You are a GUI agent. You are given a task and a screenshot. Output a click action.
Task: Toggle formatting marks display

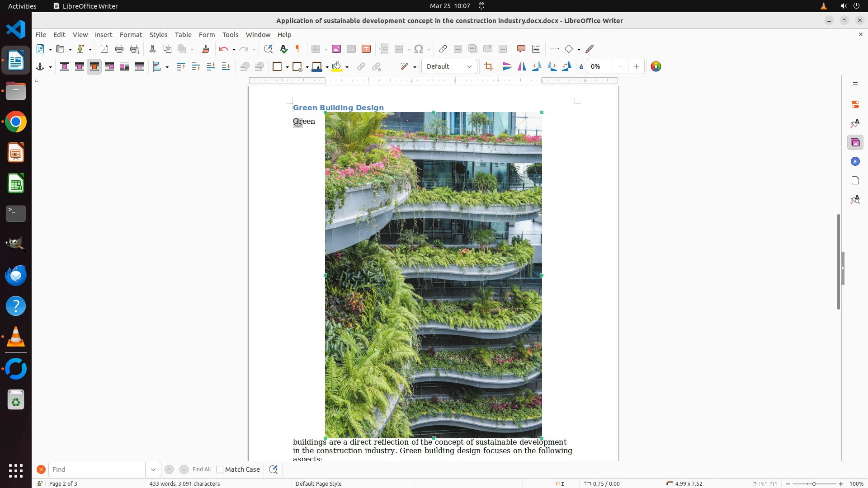(x=298, y=49)
